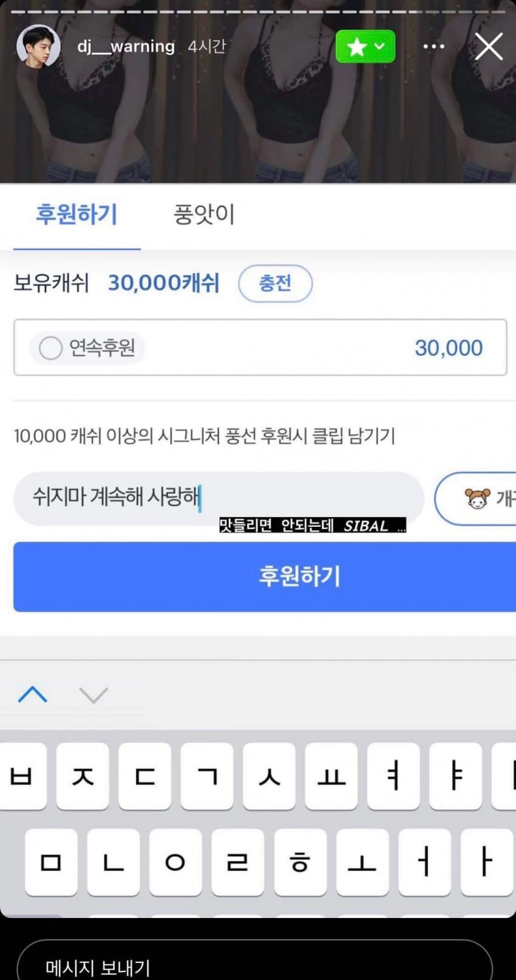The width and height of the screenshot is (516, 980).
Task: Tap the ㅂ key on the keyboard
Action: (x=21, y=776)
